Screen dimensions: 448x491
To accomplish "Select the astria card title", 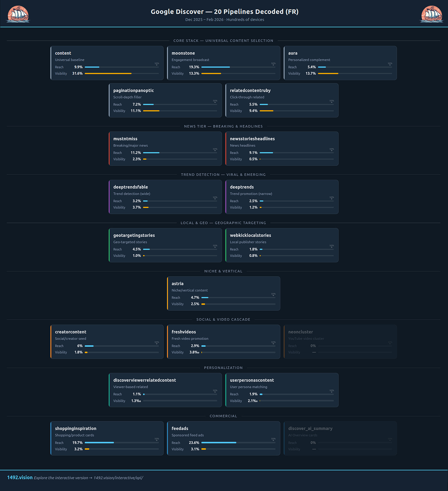I will [178, 284].
